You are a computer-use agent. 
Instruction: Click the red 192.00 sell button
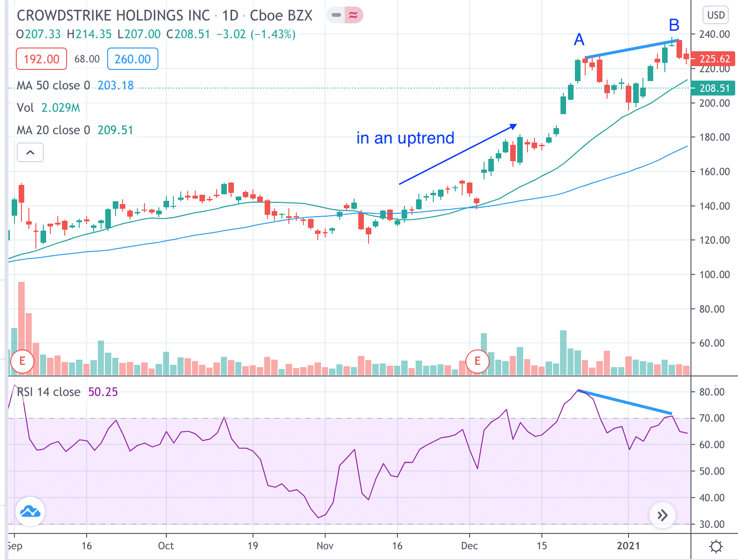pos(41,59)
